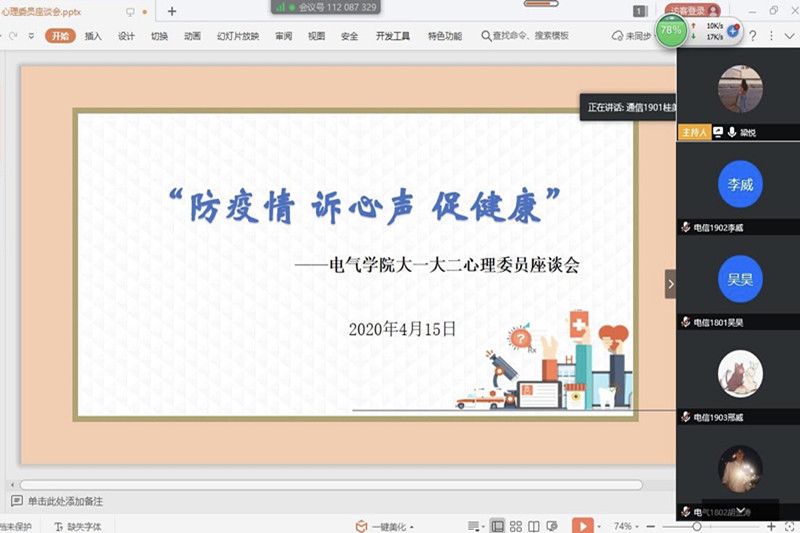Toggle 梁悦's microphone icon
Screen dimensions: 800x533
tap(732, 132)
